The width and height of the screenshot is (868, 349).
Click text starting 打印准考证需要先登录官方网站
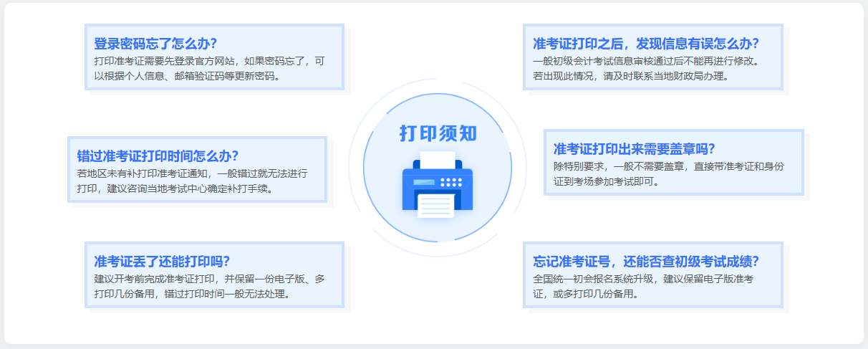click(209, 60)
